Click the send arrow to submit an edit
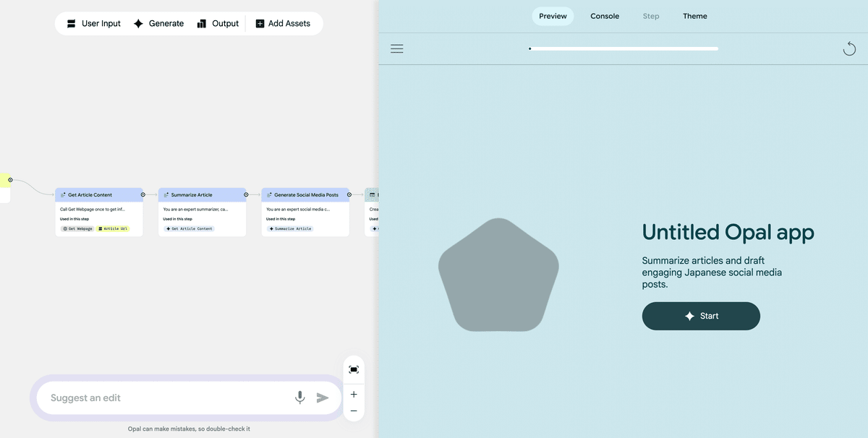The width and height of the screenshot is (868, 438). [x=323, y=397]
